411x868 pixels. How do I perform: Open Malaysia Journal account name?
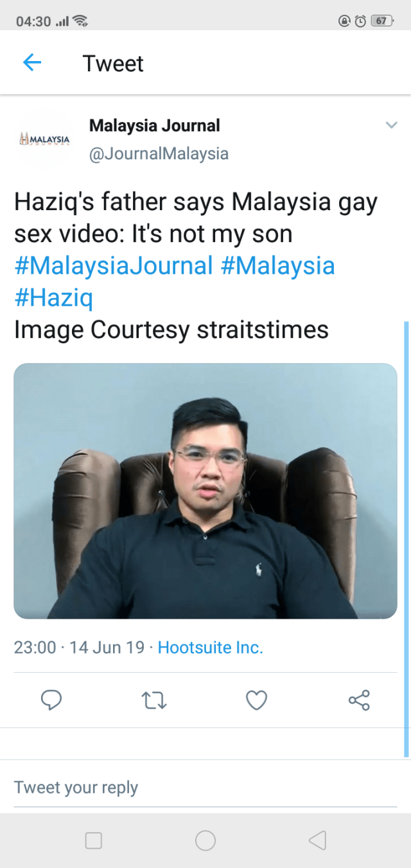coord(155,125)
